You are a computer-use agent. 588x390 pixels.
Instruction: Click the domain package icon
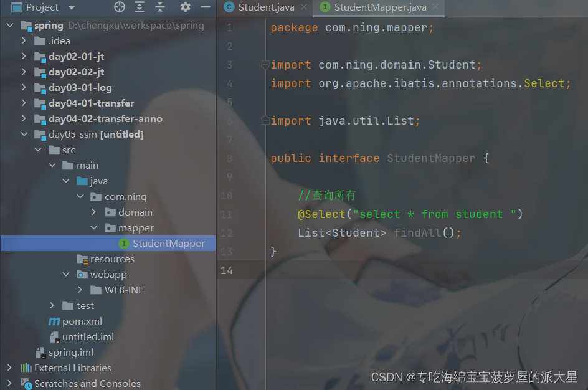[x=110, y=212]
